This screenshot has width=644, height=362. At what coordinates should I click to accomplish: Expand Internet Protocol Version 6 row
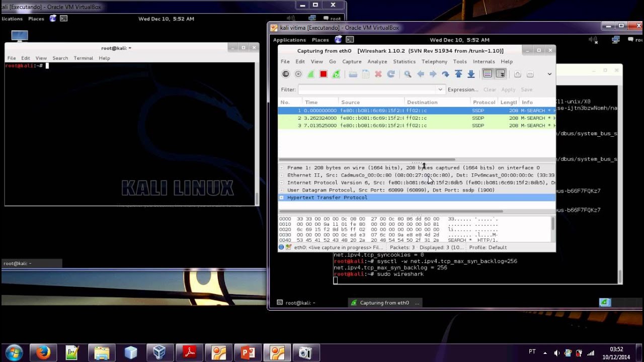(x=282, y=183)
